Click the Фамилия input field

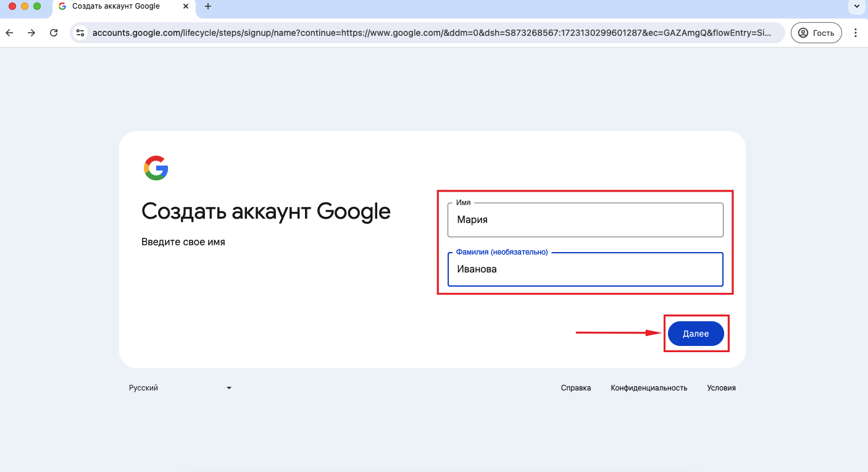tap(585, 269)
